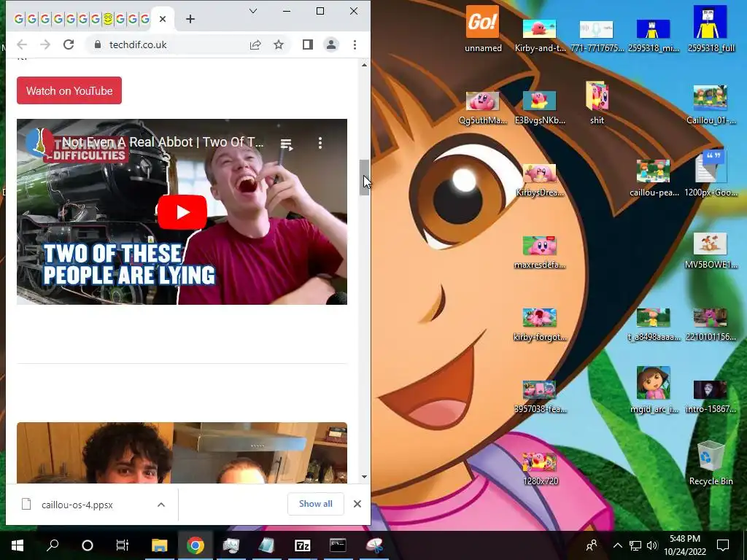Select the 1280x720 desktop image
This screenshot has width=747, height=560.
tap(540, 469)
